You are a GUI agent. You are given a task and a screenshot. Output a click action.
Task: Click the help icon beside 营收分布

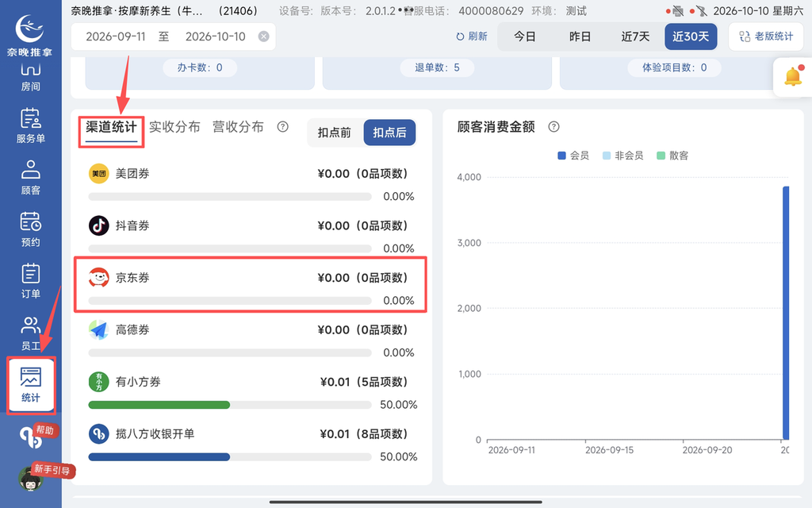pos(282,126)
